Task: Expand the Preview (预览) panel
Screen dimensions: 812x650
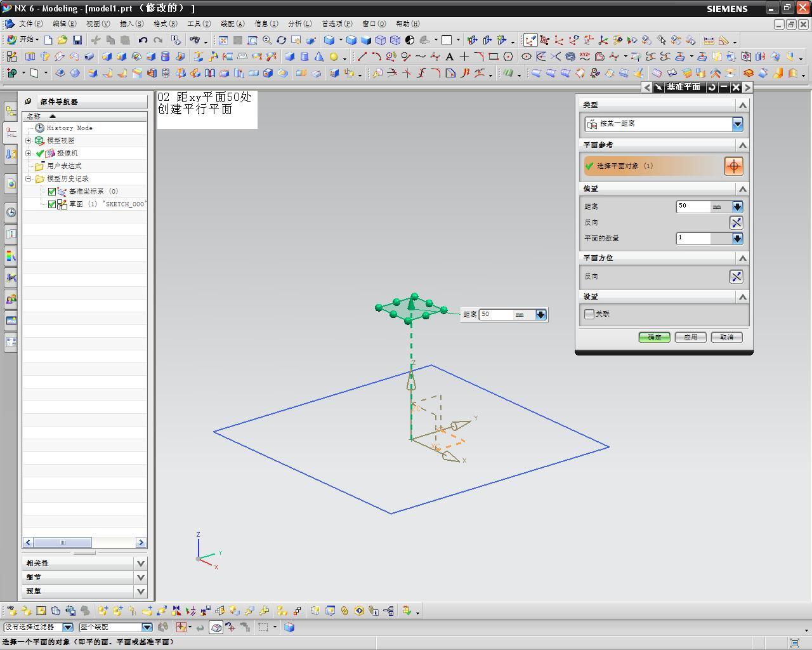Action: pos(141,591)
